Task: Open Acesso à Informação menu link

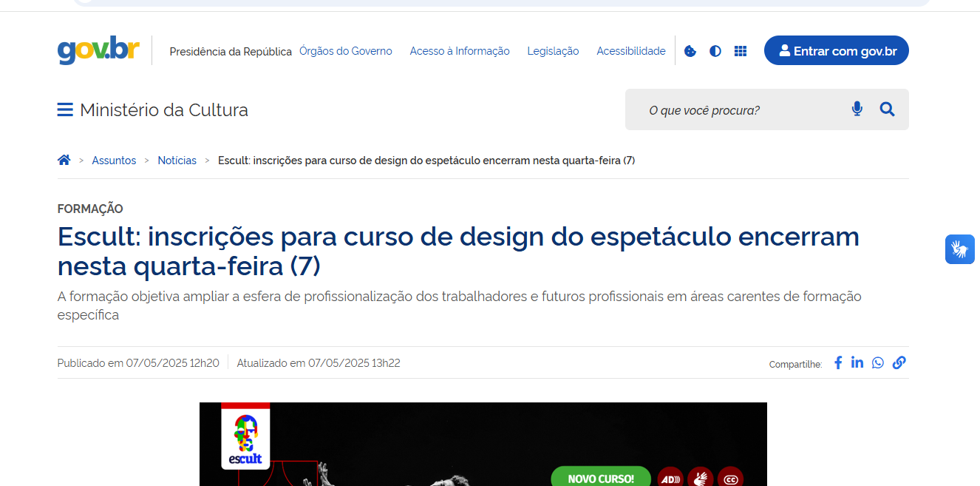Action: 460,51
